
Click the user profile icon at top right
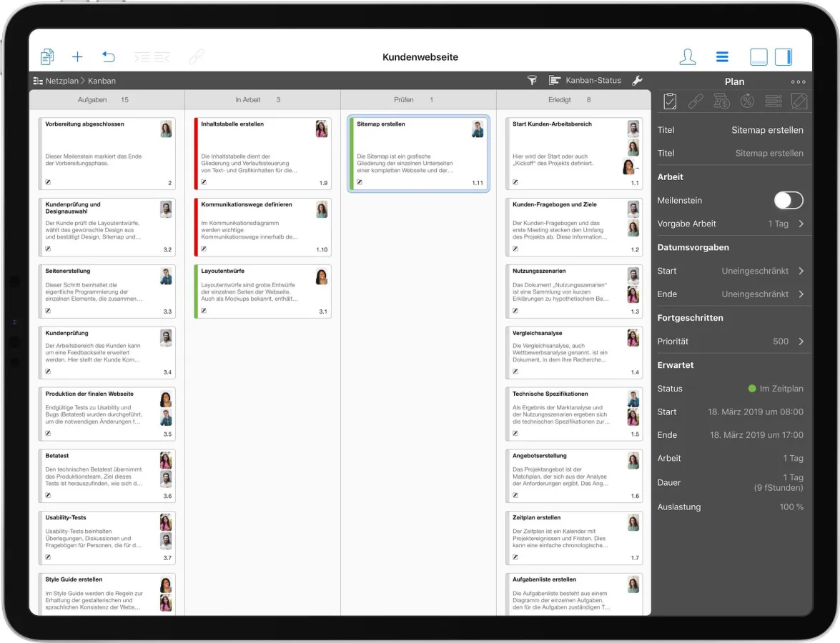pyautogui.click(x=687, y=56)
